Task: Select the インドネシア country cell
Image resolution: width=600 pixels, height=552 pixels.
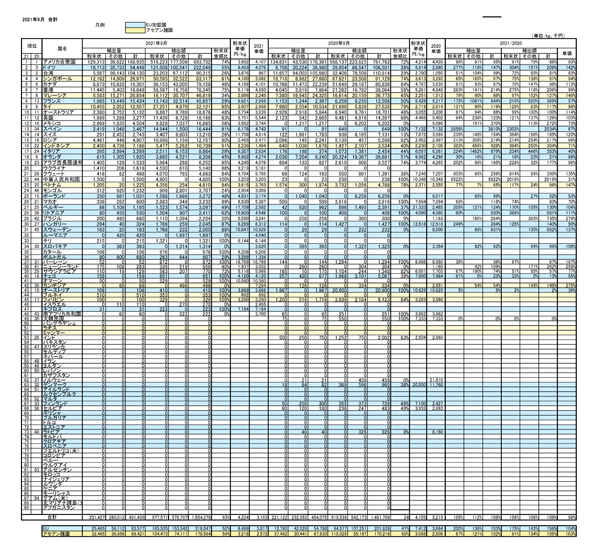Action: tap(62, 146)
